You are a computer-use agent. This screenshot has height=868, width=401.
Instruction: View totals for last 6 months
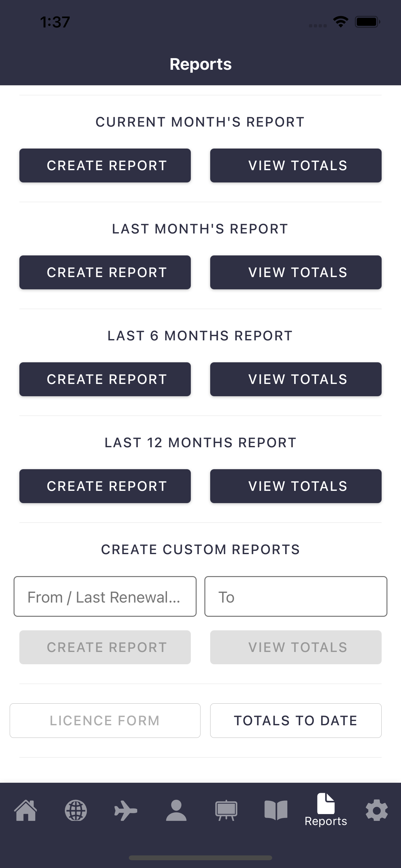coord(296,379)
